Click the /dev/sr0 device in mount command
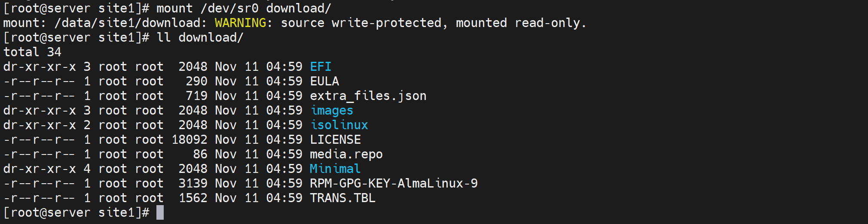 point(229,9)
